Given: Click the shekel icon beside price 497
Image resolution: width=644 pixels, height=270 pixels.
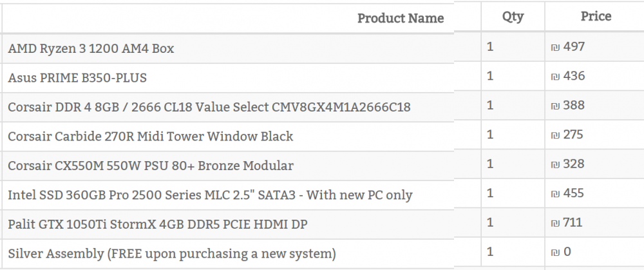Looking at the screenshot, I should coord(555,48).
